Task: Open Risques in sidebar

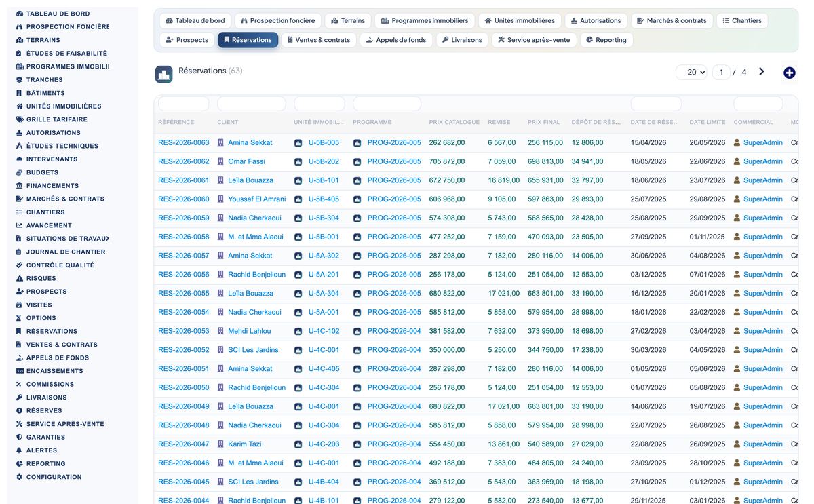Action: click(x=36, y=278)
